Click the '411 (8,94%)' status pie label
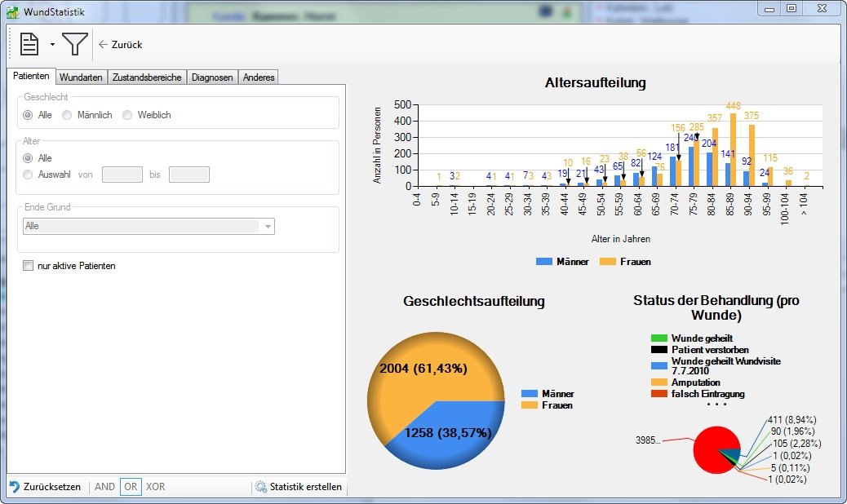 coord(792,420)
